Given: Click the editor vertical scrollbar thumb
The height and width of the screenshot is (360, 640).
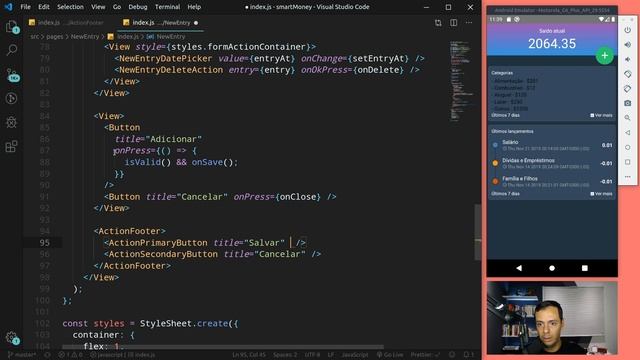Looking at the screenshot, I should (478, 232).
